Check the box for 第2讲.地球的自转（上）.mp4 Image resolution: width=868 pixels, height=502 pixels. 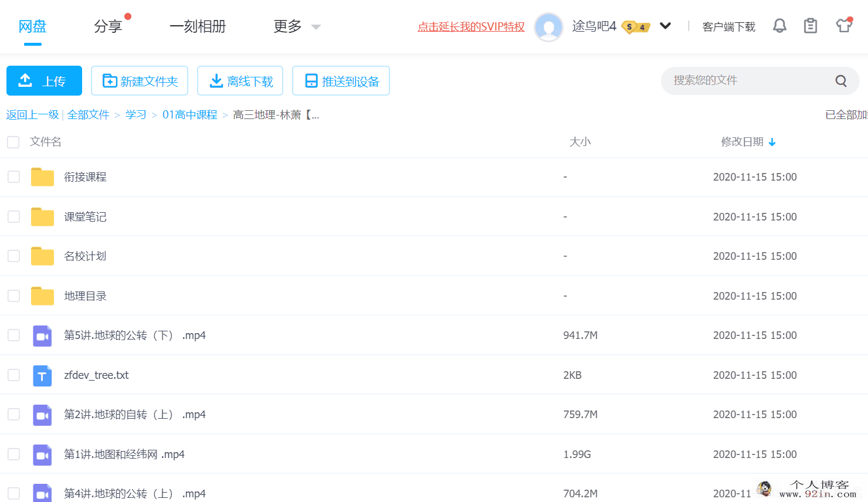click(13, 415)
